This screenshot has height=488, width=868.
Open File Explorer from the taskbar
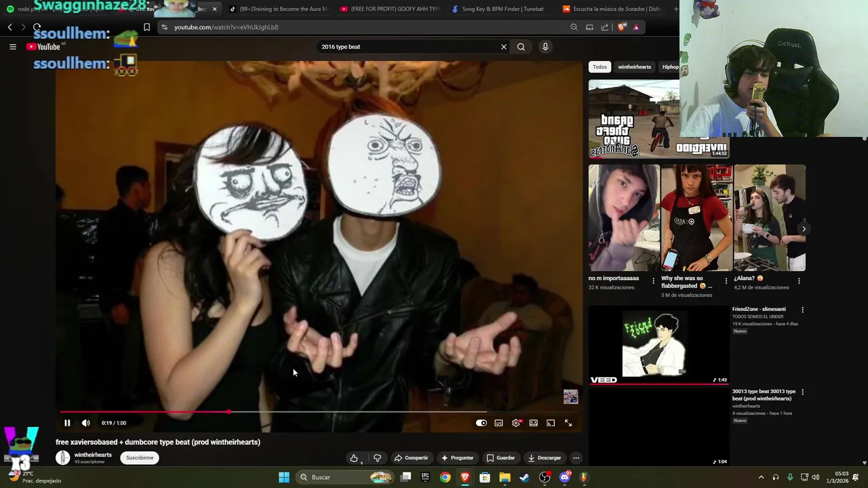pos(505,477)
